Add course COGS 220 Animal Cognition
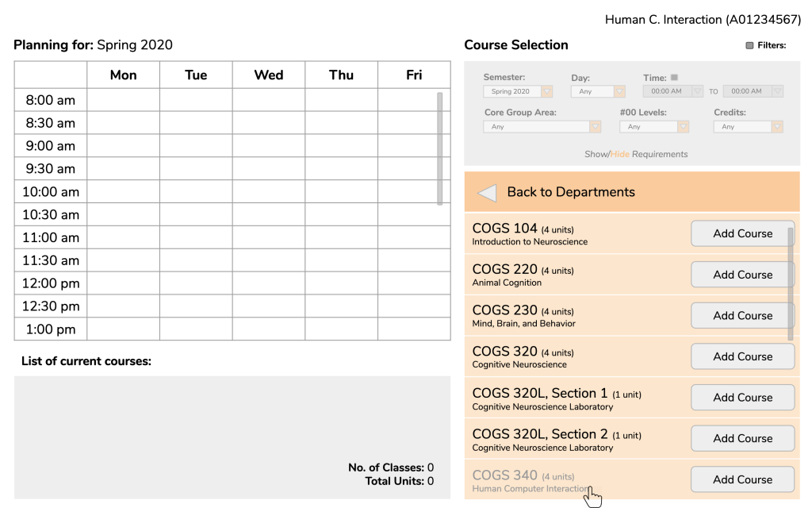 click(742, 275)
